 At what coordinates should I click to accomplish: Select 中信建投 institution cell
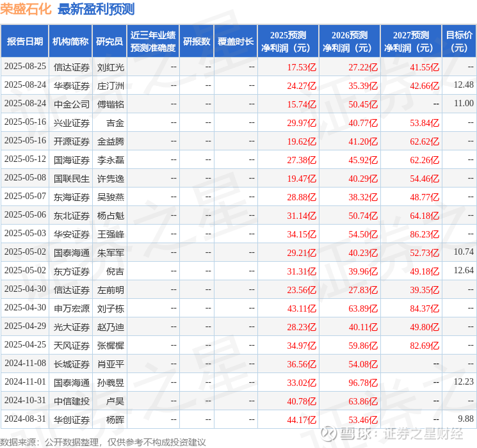point(72,401)
